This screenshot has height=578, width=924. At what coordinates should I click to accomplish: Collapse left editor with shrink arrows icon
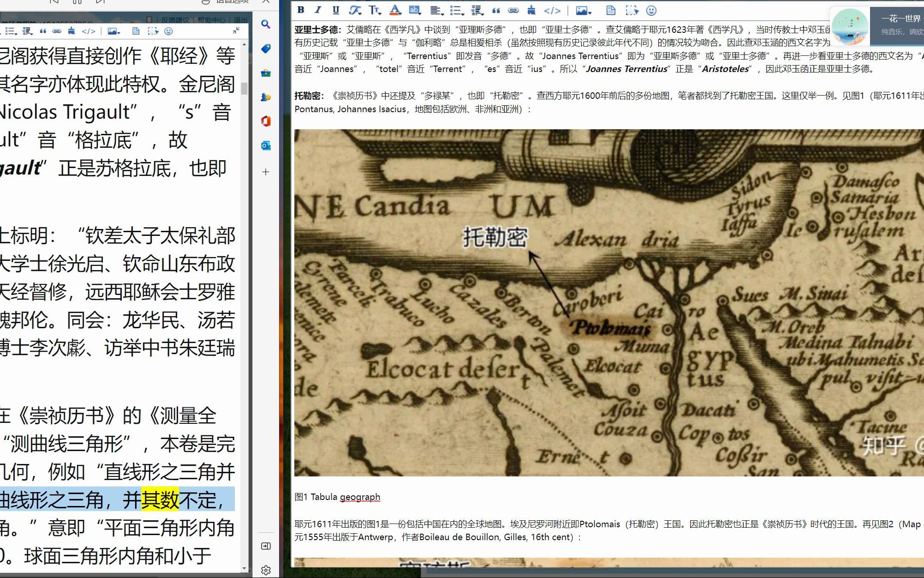tap(236, 30)
